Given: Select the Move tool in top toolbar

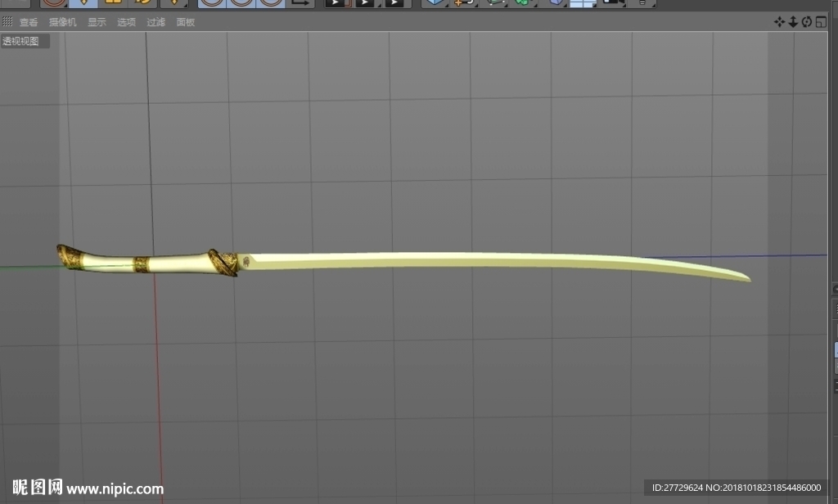Looking at the screenshot, I should pos(84,3).
